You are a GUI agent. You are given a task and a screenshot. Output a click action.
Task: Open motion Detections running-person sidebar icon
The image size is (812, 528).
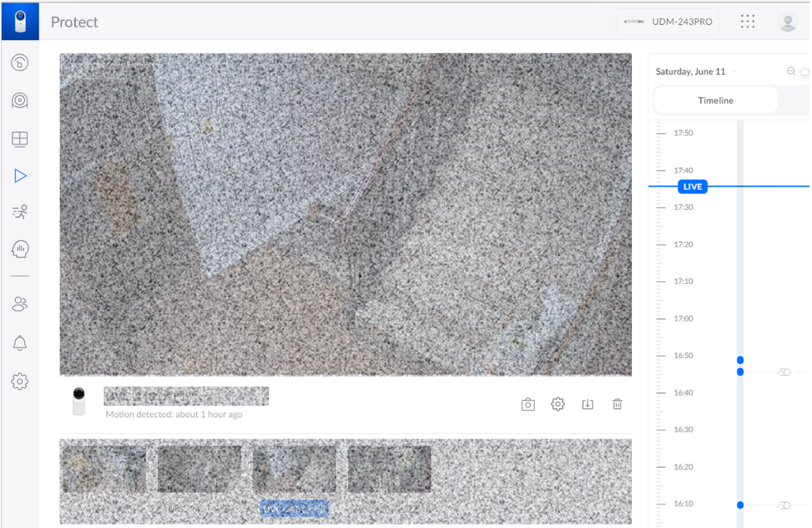20,212
